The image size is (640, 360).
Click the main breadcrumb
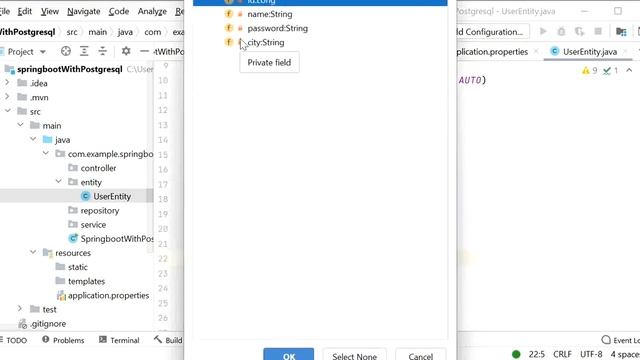point(98,32)
